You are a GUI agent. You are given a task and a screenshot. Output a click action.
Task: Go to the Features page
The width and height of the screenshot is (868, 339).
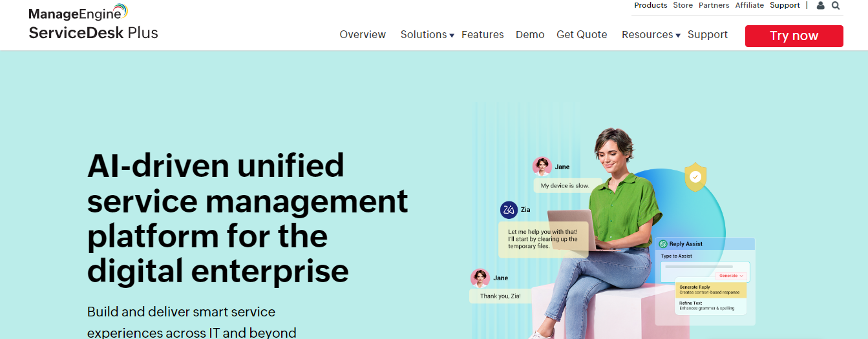(x=482, y=35)
